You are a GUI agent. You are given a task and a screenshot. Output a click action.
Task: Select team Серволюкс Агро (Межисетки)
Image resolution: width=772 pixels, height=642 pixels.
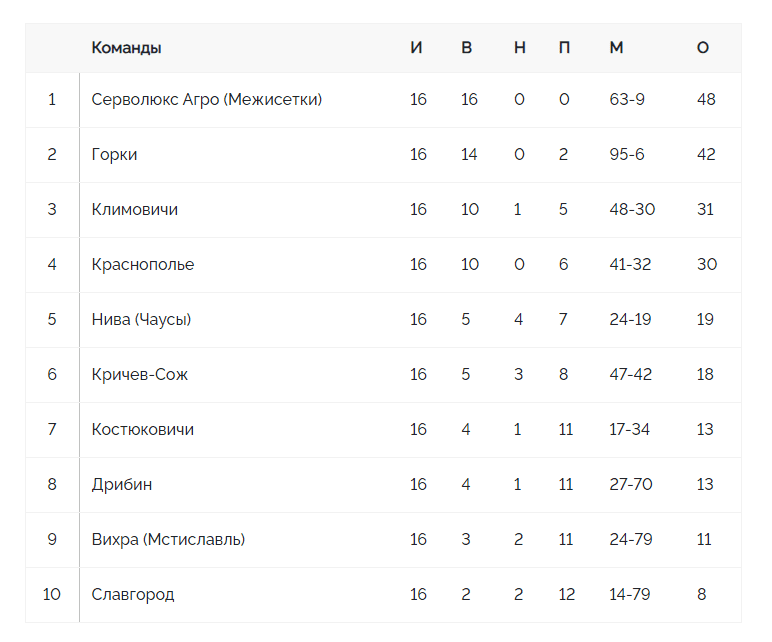(x=206, y=99)
